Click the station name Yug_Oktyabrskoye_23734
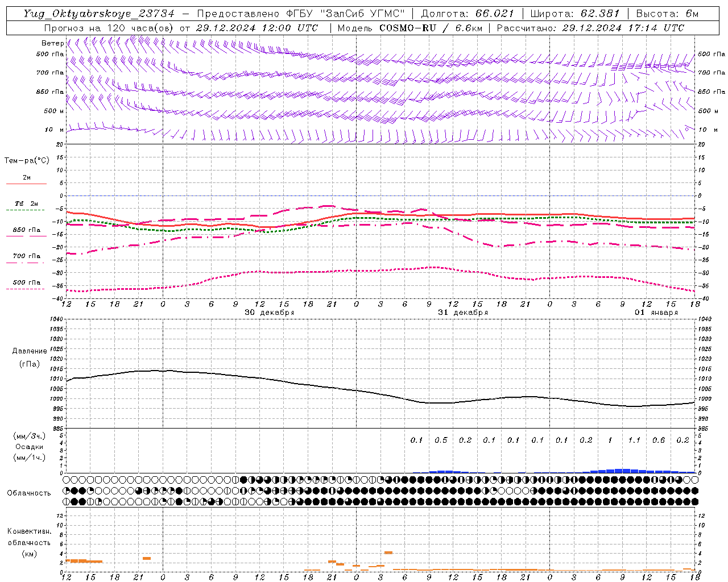Screen dimensions: 728x582 pos(99,14)
